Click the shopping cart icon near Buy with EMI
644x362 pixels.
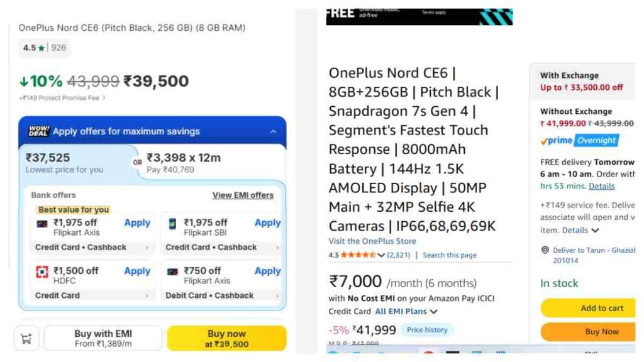click(x=26, y=339)
